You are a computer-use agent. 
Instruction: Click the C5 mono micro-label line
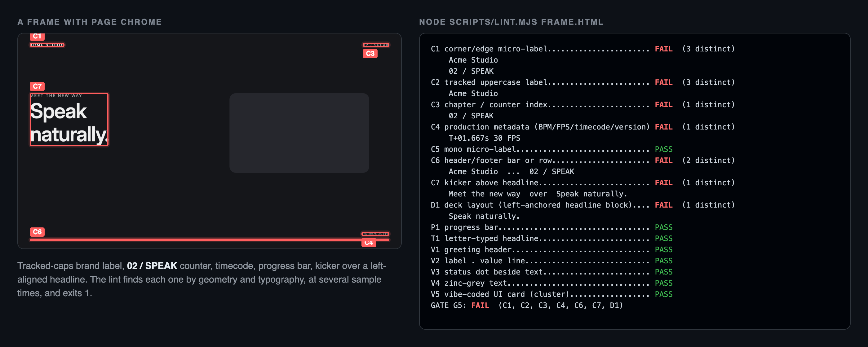click(x=551, y=149)
